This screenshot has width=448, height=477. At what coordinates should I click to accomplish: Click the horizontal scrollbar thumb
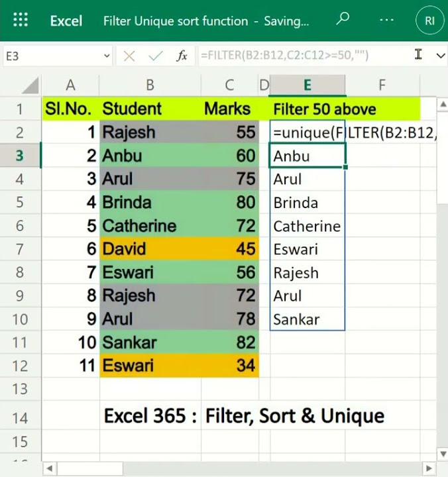(90, 468)
